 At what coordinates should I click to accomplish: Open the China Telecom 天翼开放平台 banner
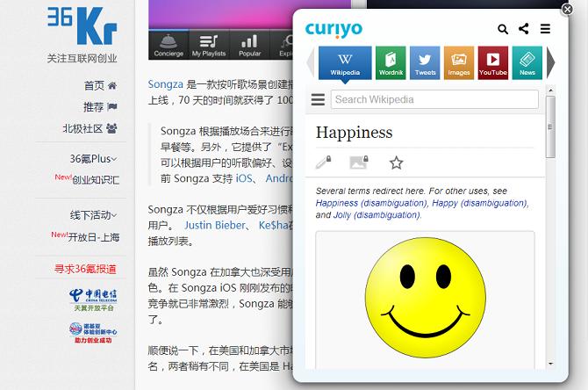[93, 300]
